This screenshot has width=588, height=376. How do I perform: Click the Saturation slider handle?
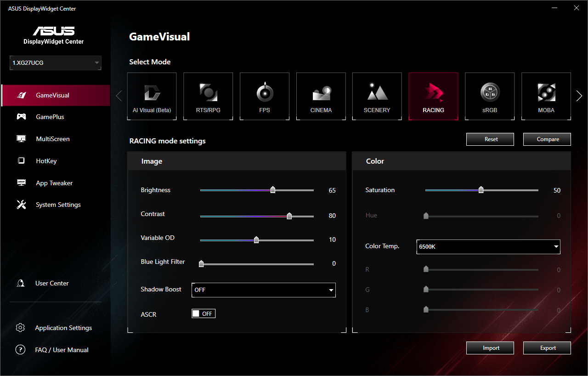click(x=481, y=190)
